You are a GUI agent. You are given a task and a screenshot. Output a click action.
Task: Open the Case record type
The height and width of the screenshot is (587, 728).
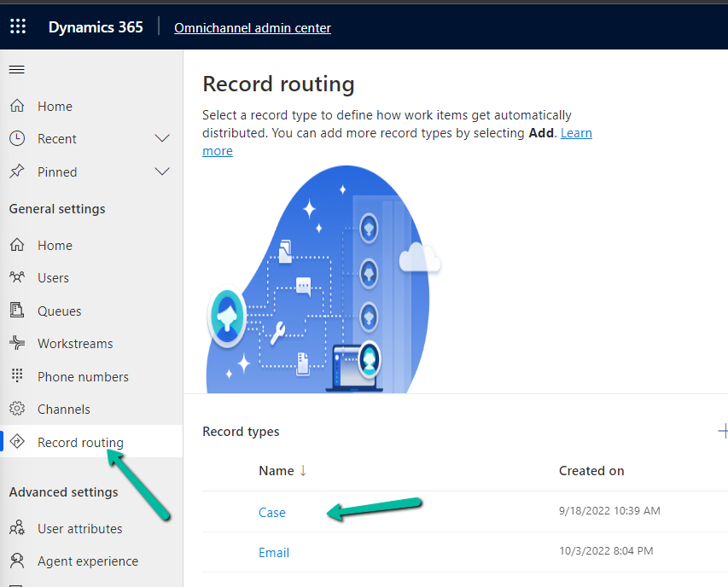(x=271, y=513)
